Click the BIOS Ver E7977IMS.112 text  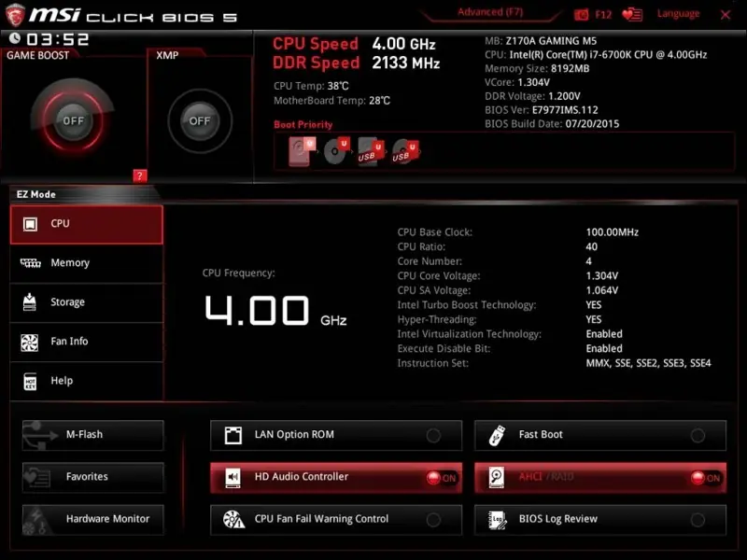pos(542,110)
